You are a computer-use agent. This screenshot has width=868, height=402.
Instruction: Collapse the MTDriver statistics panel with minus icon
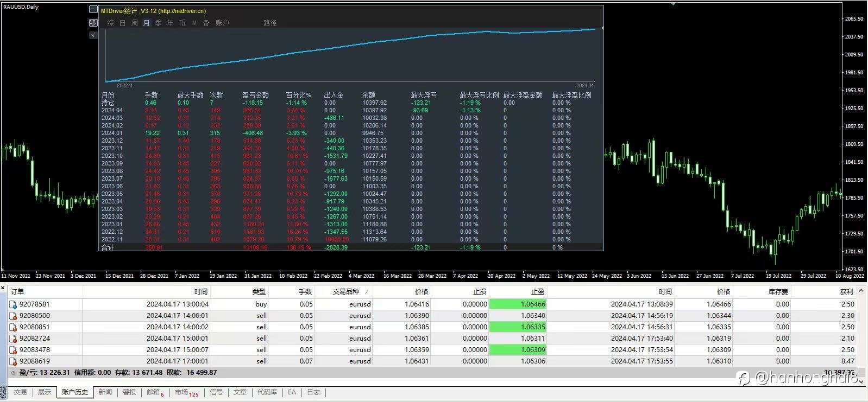click(x=93, y=10)
